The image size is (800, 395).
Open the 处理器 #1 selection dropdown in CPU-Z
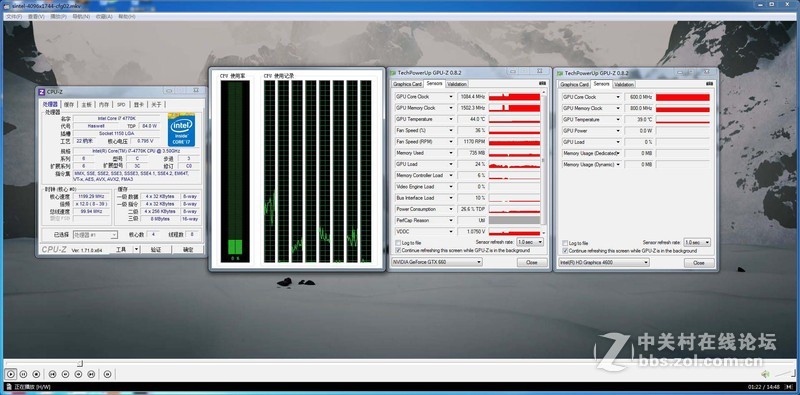click(95, 235)
